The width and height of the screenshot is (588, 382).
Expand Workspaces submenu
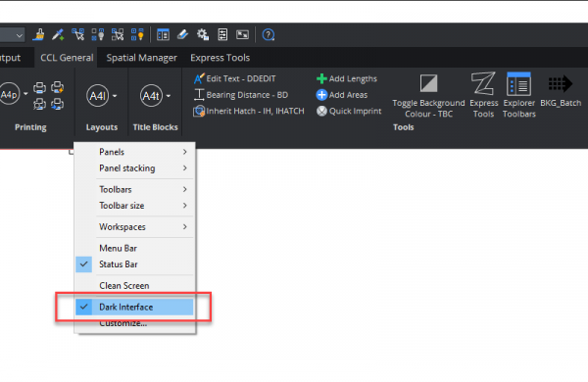pos(135,227)
